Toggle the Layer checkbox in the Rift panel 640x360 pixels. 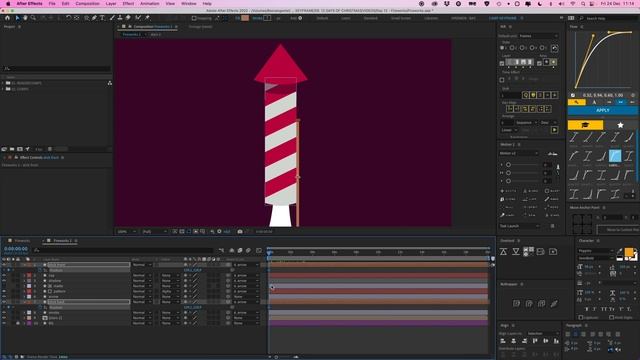coord(502,63)
